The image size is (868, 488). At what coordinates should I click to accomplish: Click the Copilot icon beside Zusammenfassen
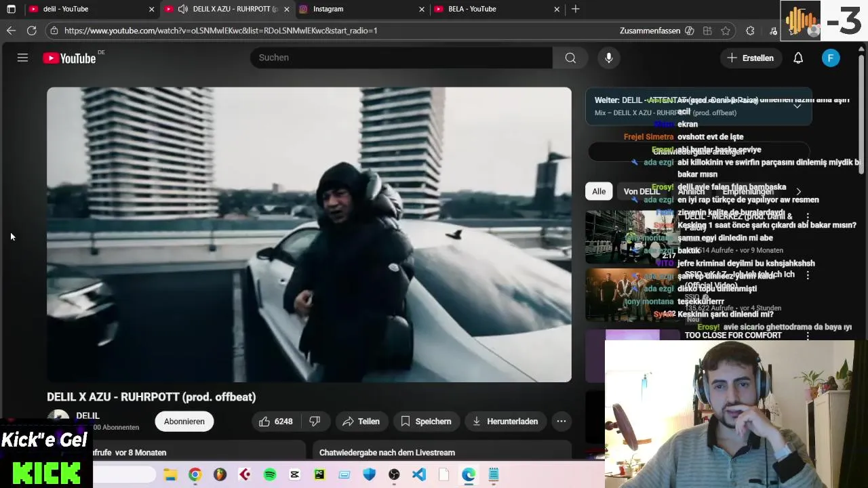tap(690, 30)
